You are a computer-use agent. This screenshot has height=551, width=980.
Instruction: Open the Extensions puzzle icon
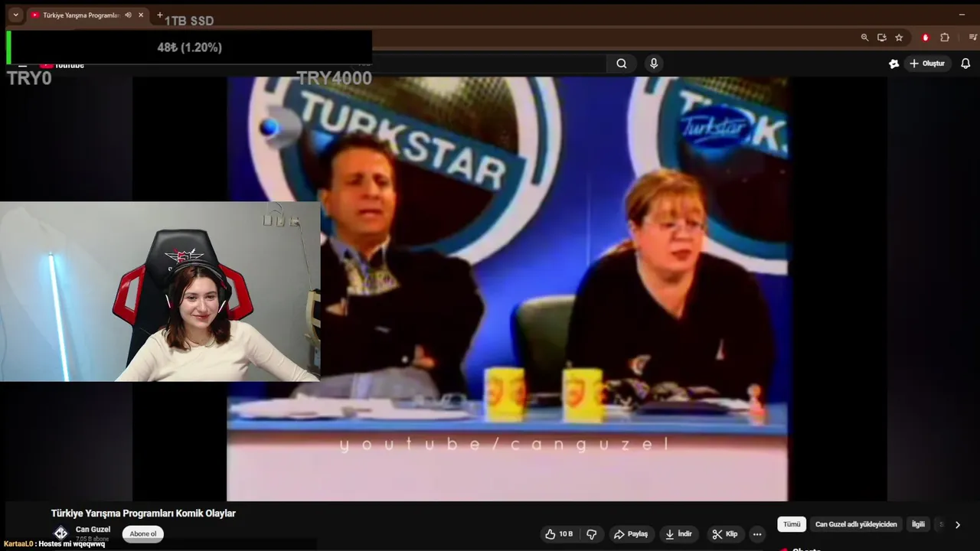(945, 37)
